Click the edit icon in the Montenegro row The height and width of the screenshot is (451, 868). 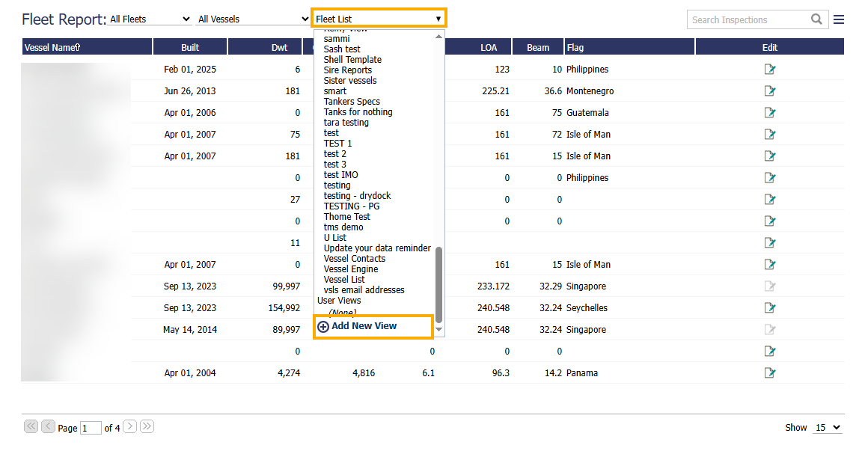pyautogui.click(x=769, y=91)
